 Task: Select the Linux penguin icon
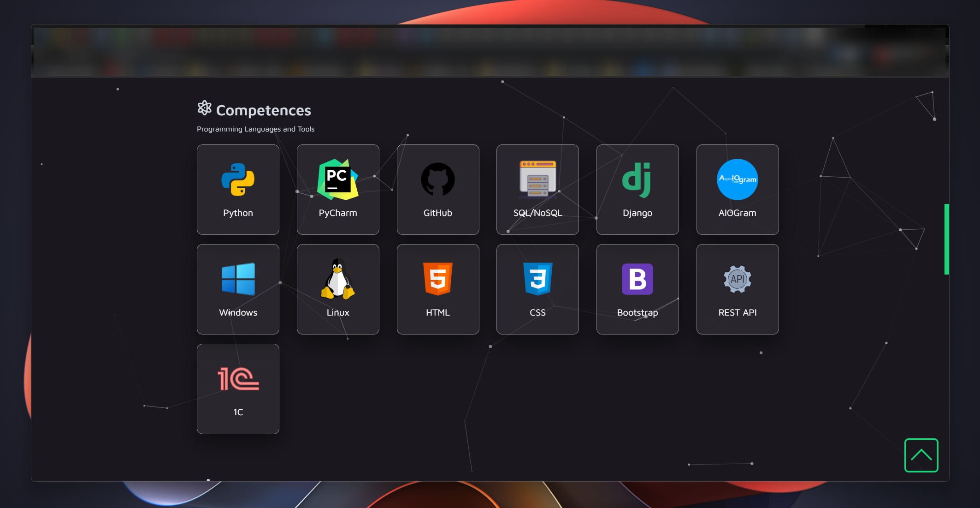(x=338, y=279)
